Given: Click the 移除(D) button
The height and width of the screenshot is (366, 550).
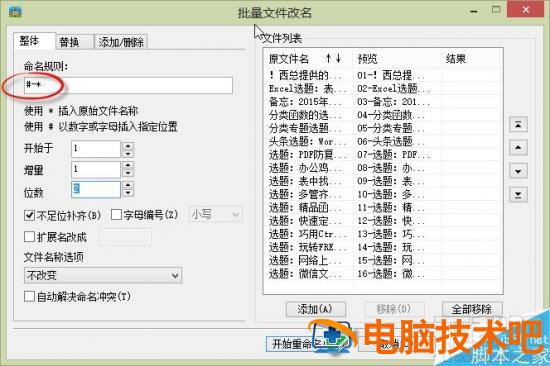Looking at the screenshot, I should pos(394,309).
